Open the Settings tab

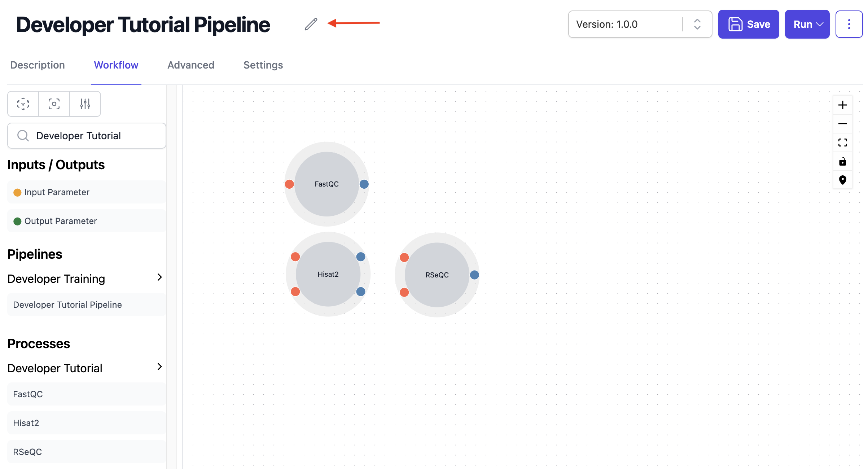(x=263, y=65)
